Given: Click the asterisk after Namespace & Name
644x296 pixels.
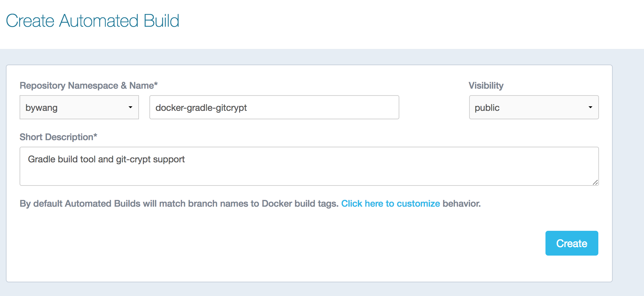Looking at the screenshot, I should point(156,84).
